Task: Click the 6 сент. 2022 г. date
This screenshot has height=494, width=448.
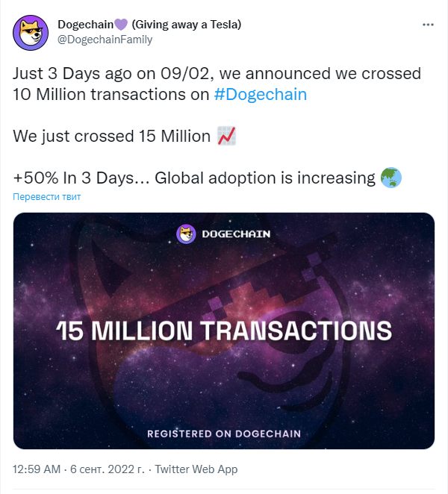Action: pyautogui.click(x=108, y=469)
